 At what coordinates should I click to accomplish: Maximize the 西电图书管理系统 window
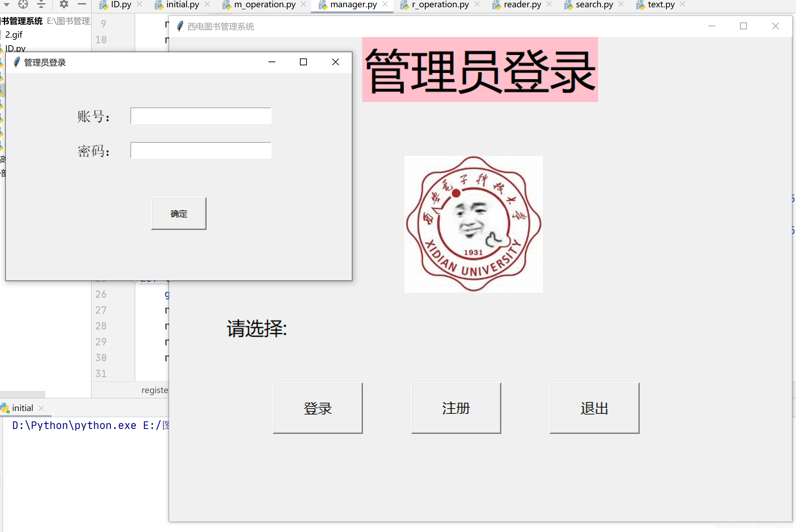pos(743,26)
